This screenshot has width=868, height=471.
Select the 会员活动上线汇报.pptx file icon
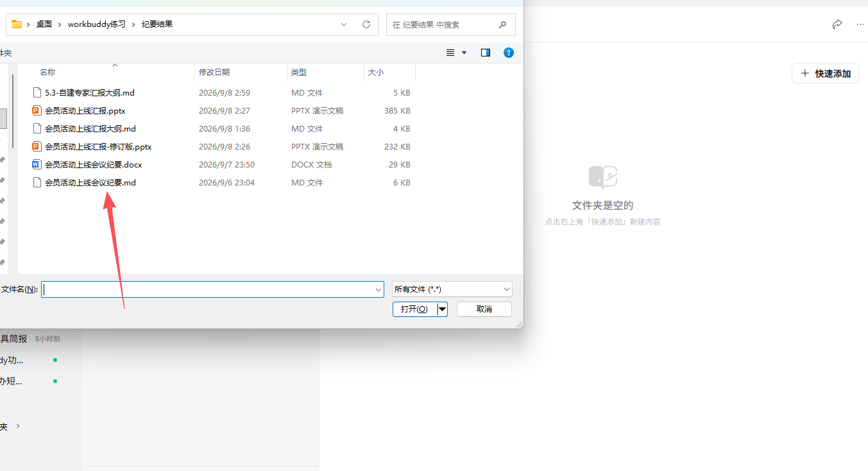tap(37, 110)
